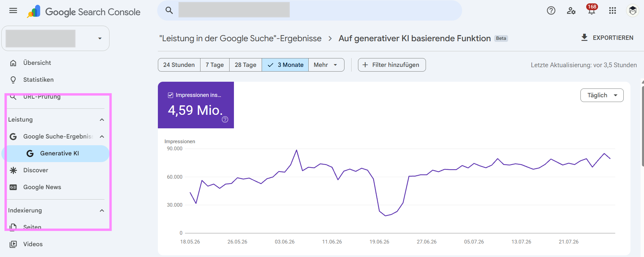Click the search magnifier icon
The width and height of the screenshot is (644, 257).
pos(169,10)
